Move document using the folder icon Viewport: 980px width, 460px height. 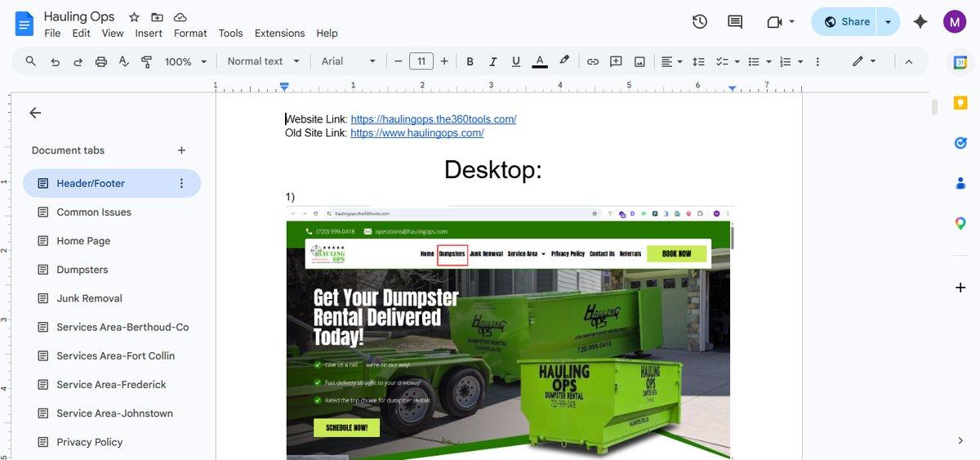click(157, 17)
